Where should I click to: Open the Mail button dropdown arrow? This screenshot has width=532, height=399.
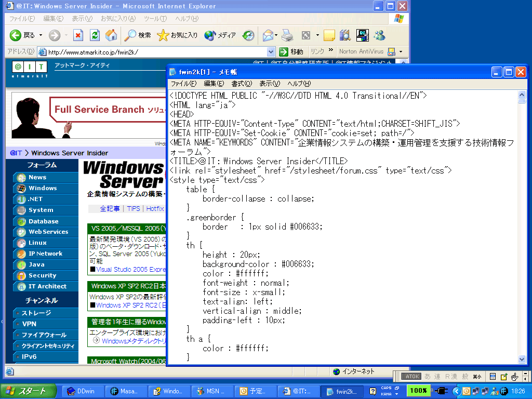pos(276,35)
